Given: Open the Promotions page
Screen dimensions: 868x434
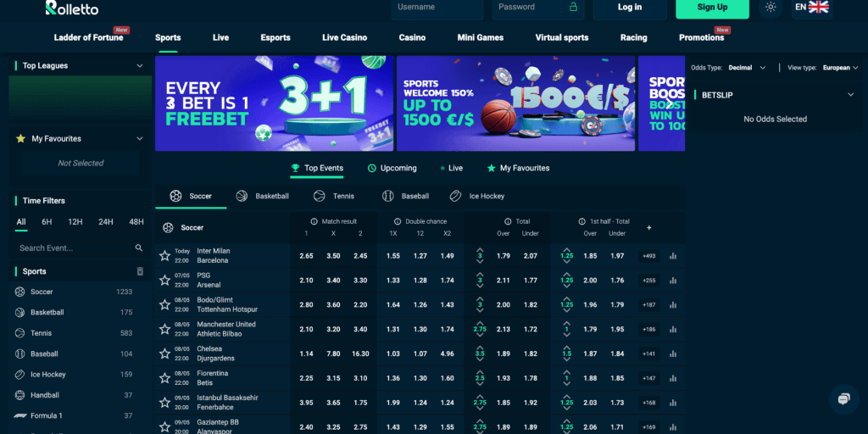Looking at the screenshot, I should (701, 37).
